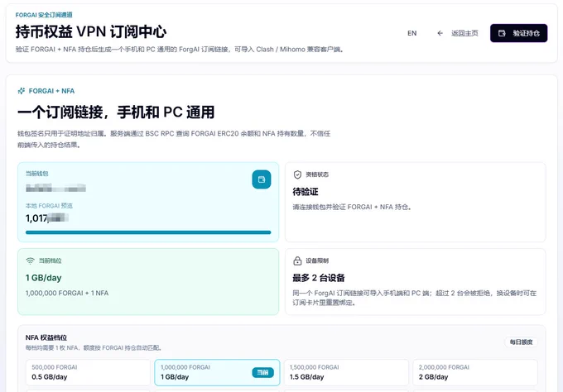Click the 本地 FORGAI 预览 label
563x392 pixels.
coord(49,205)
